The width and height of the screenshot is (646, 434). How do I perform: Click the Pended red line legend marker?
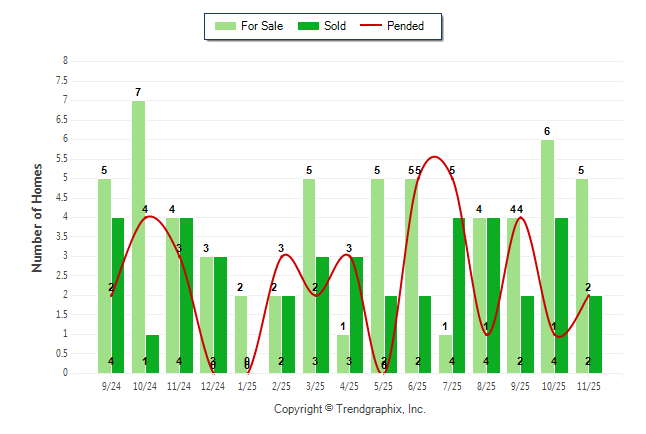[x=379, y=26]
